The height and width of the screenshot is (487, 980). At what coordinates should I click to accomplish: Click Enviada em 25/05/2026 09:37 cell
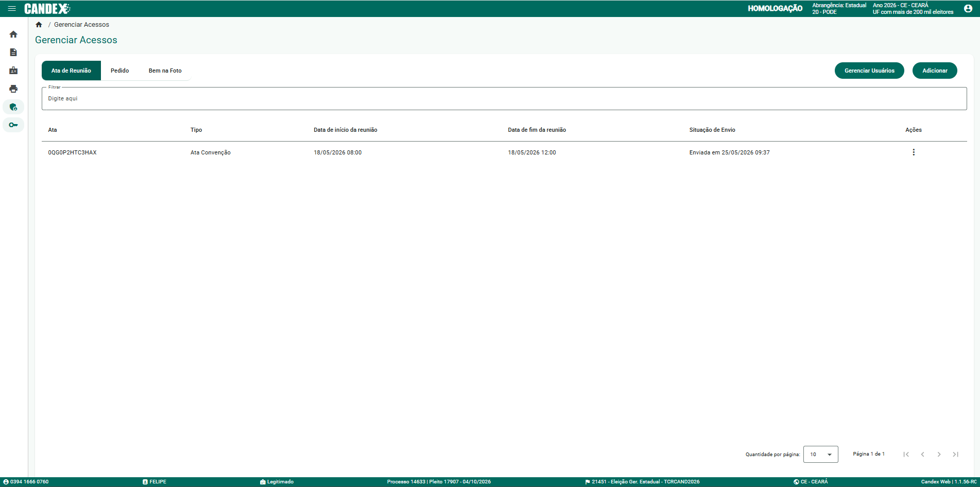[x=730, y=152]
